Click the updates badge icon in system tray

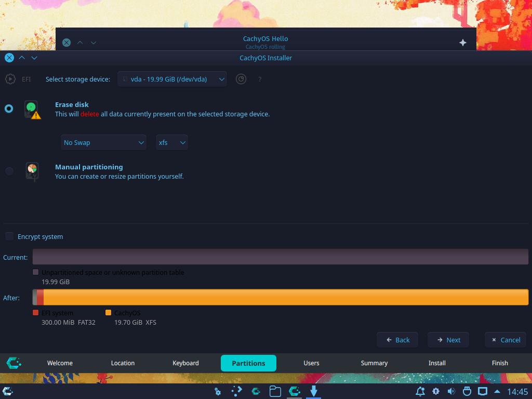click(x=436, y=392)
